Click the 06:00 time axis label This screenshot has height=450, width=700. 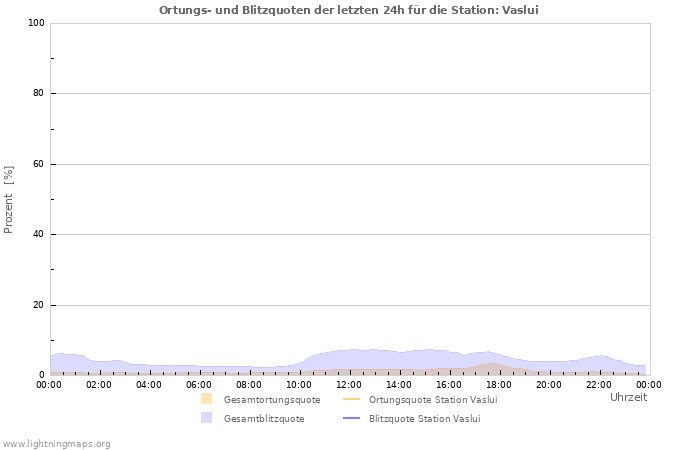click(199, 384)
